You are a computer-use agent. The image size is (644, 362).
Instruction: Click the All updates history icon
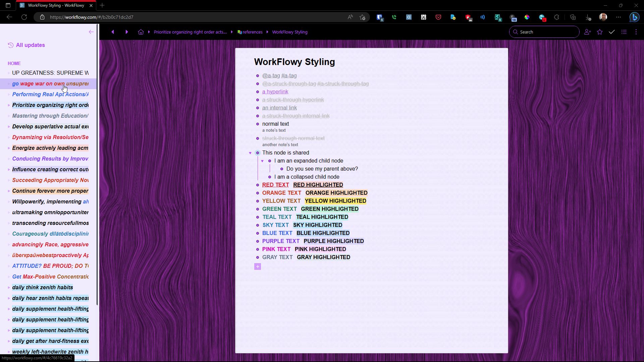pos(11,45)
